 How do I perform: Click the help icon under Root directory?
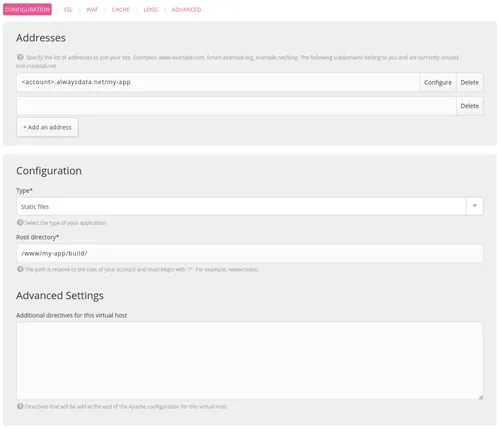(x=20, y=269)
